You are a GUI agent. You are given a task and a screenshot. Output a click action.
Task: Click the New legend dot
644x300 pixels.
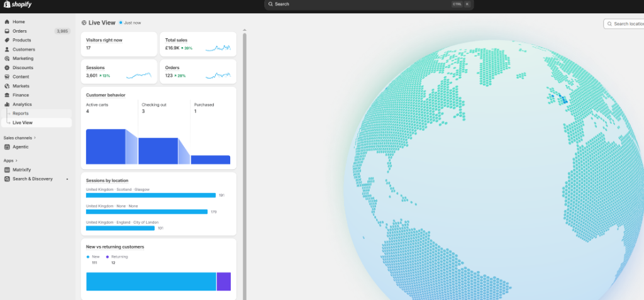click(x=87, y=257)
